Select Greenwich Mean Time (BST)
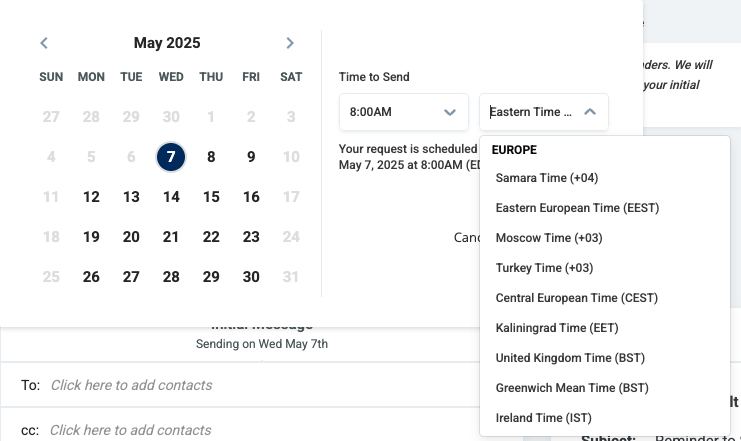Screen dimensions: 741x441 click(572, 388)
